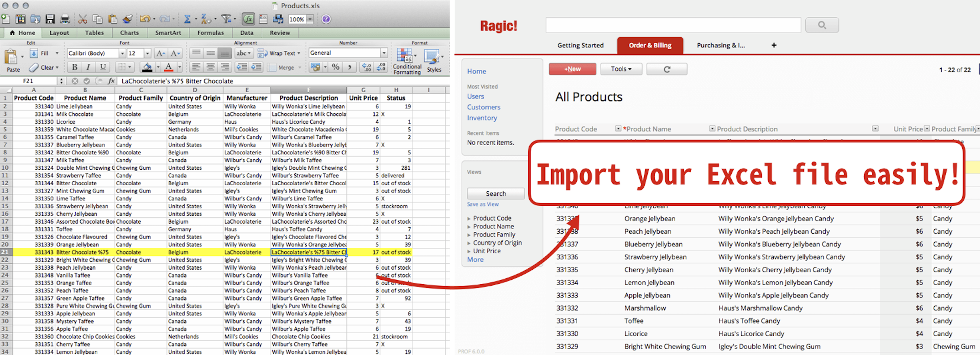Click the Undo arrow icon
The image size is (980, 355).
tap(145, 19)
